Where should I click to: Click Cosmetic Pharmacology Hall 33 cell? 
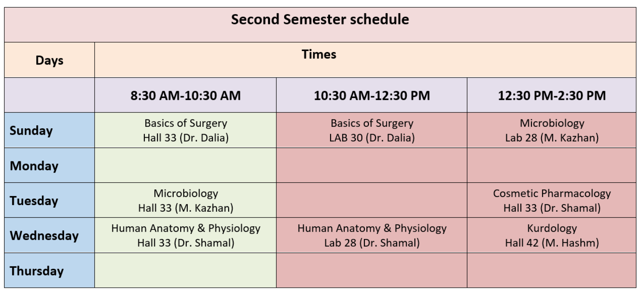coord(552,200)
